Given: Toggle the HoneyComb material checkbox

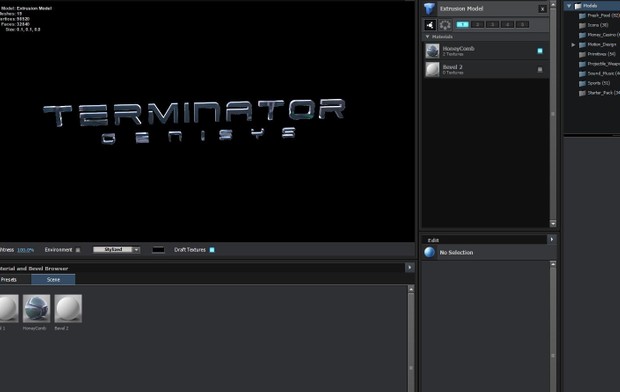Looking at the screenshot, I should click(540, 51).
